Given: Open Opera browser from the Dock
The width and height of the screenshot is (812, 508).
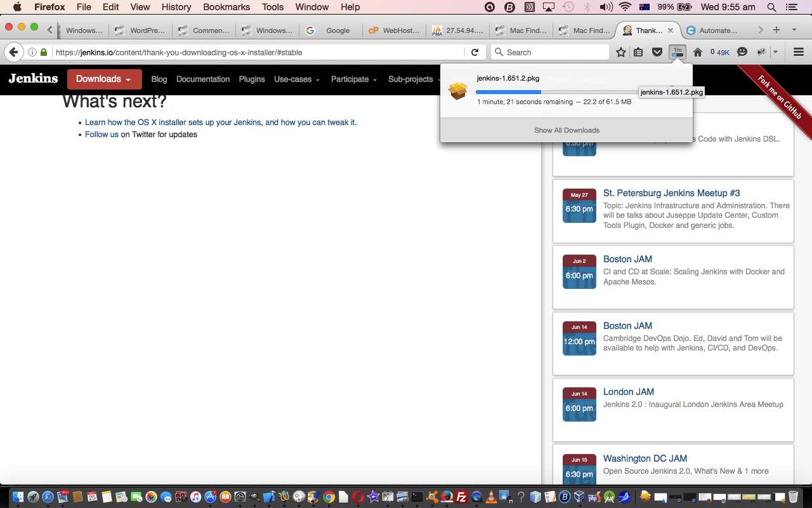Looking at the screenshot, I should pos(358,497).
